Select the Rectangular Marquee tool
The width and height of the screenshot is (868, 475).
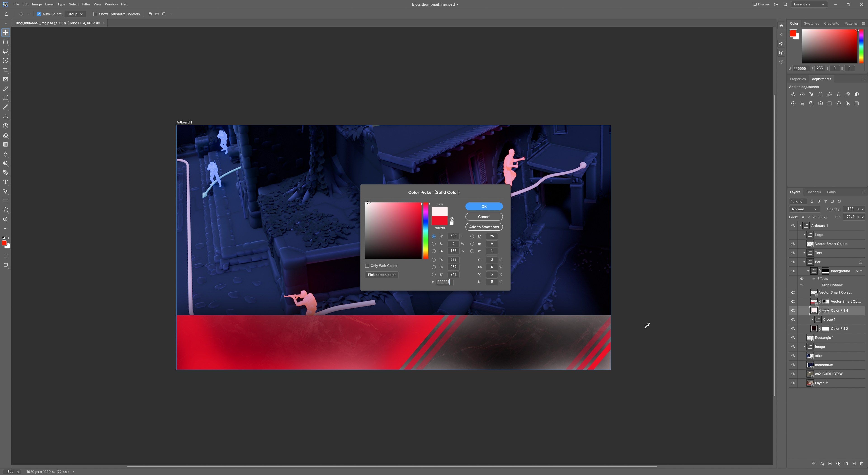click(5, 42)
